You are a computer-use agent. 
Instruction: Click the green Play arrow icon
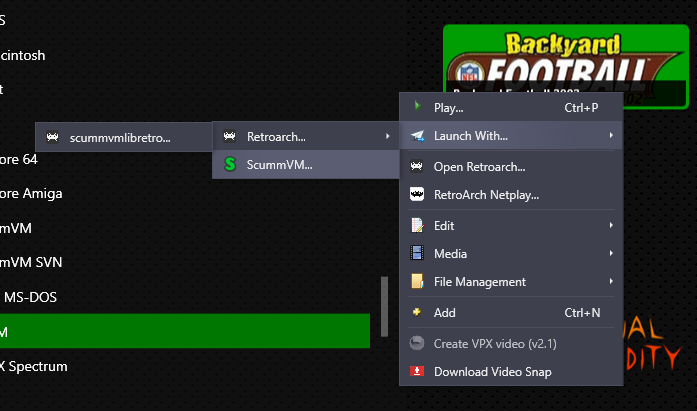pos(417,106)
